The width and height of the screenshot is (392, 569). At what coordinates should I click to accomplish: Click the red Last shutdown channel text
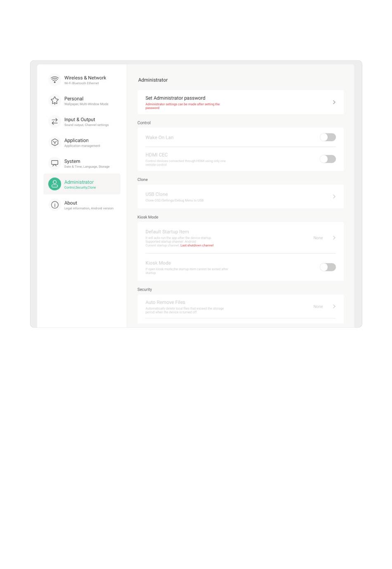(197, 245)
